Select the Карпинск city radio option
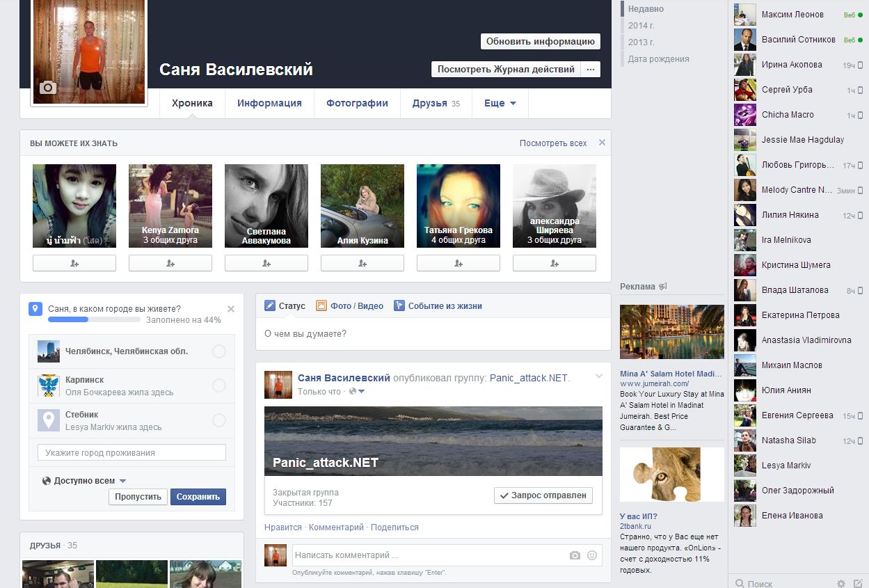 219,386
